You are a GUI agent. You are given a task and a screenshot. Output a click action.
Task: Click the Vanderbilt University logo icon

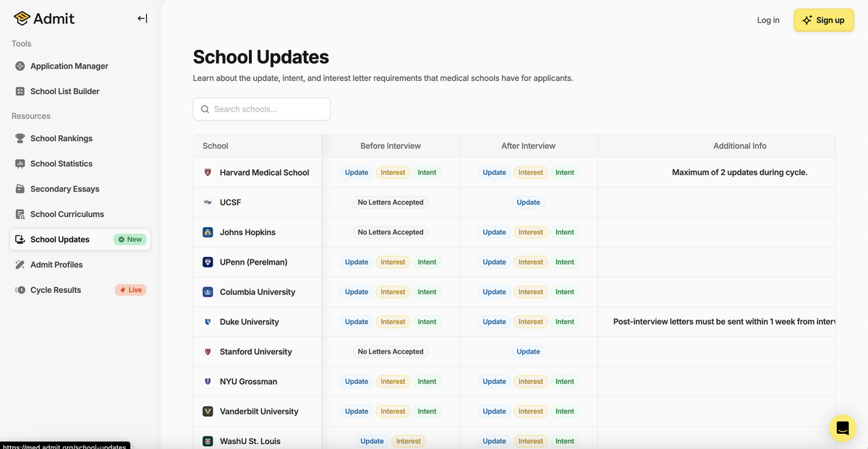pos(208,411)
